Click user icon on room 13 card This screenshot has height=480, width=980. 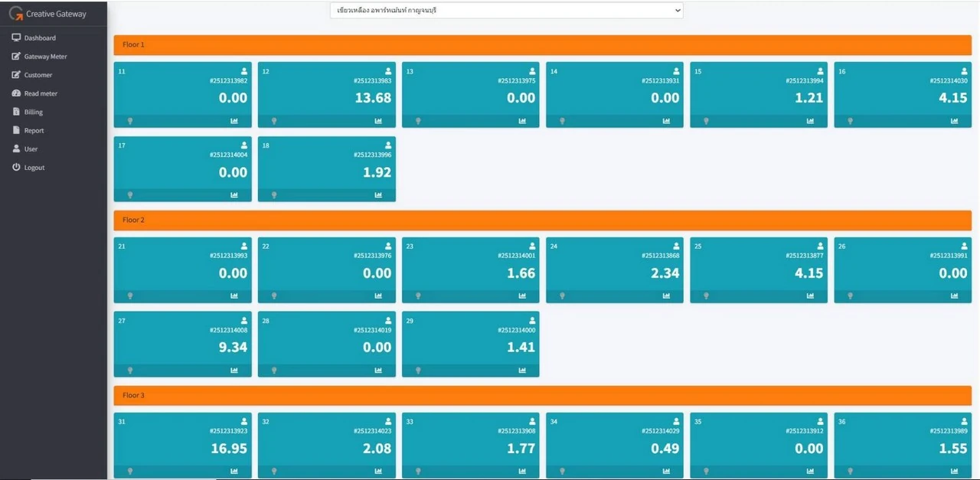(x=532, y=71)
